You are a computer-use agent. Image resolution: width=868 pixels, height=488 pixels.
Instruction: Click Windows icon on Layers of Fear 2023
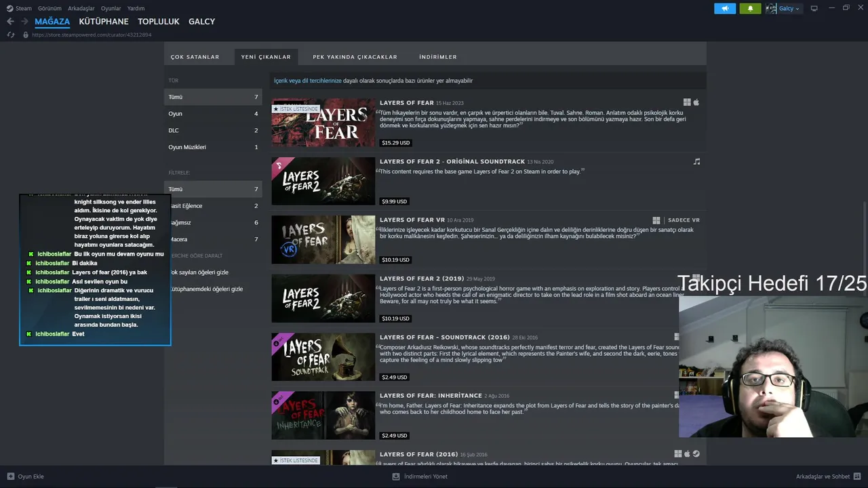tap(687, 102)
